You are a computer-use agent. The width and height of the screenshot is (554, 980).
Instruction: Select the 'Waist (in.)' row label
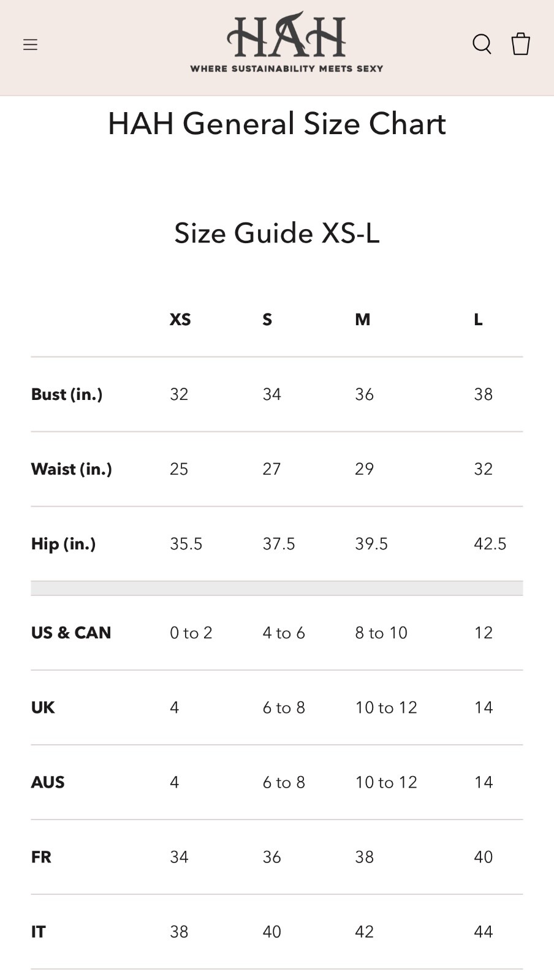tap(72, 469)
